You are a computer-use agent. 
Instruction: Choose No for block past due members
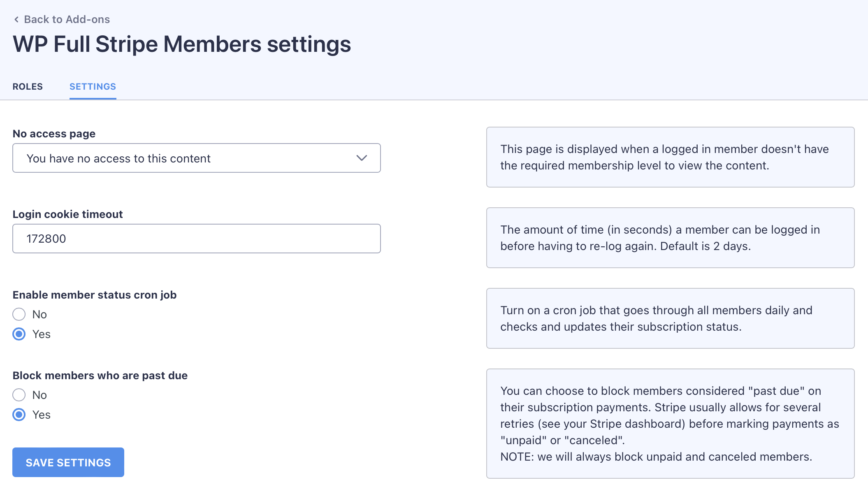click(x=19, y=395)
